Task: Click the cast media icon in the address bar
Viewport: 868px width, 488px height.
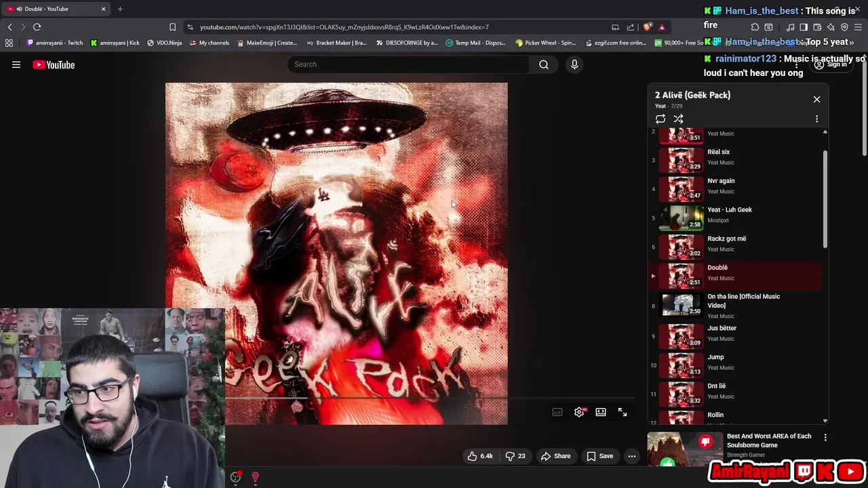Action: pos(615,27)
